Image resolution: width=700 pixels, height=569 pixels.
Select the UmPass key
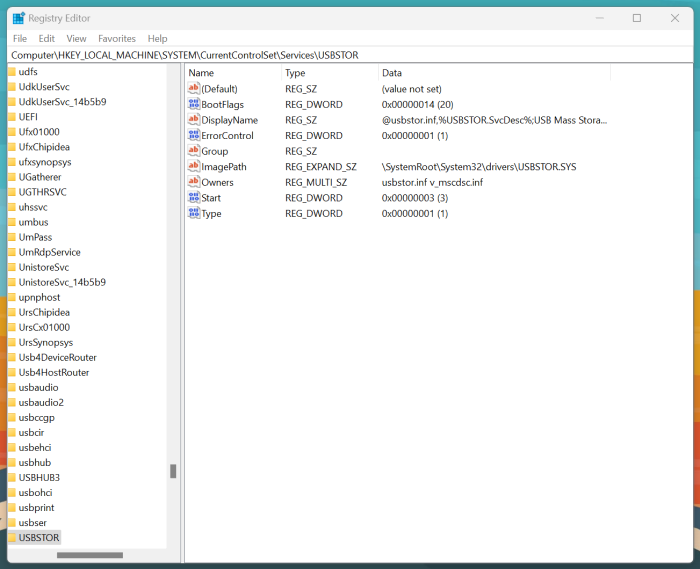(x=35, y=237)
